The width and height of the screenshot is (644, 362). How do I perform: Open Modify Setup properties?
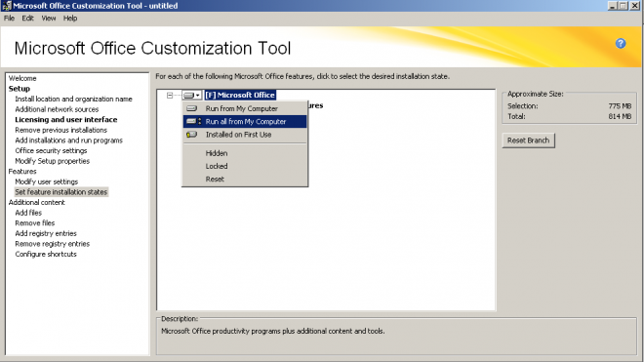pos(52,161)
